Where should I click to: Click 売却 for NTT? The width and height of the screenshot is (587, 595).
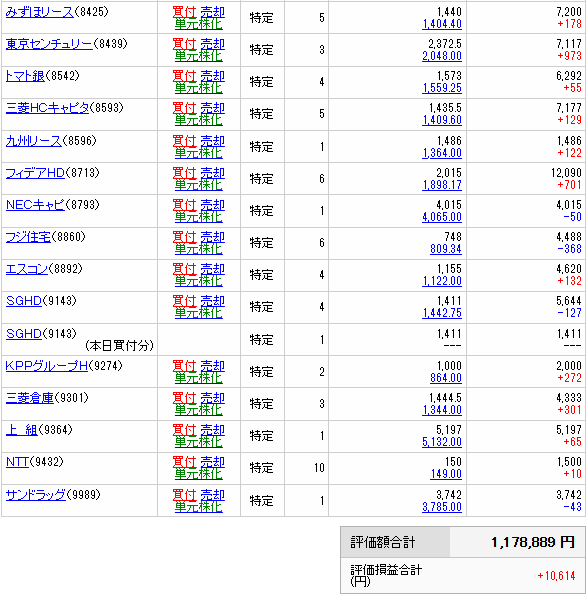(x=212, y=462)
